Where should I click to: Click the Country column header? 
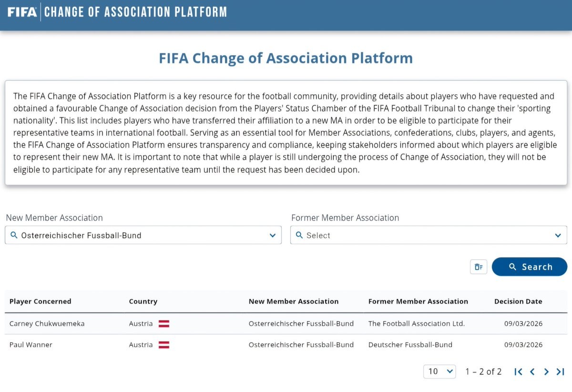(x=143, y=302)
